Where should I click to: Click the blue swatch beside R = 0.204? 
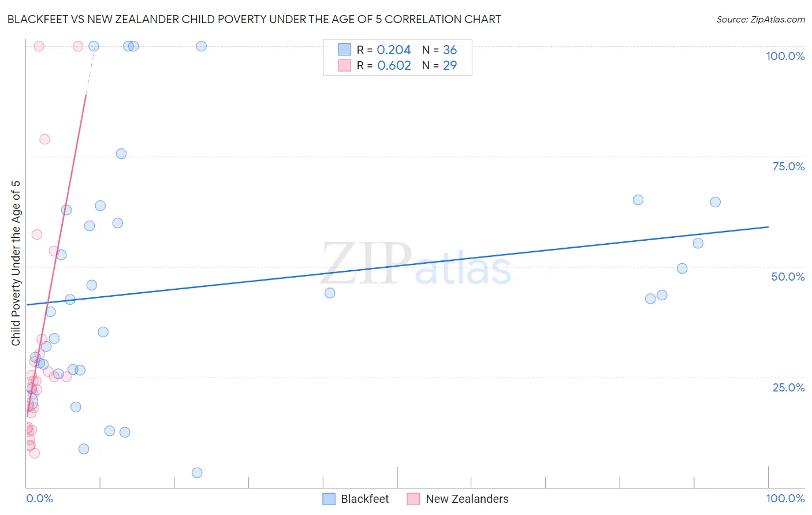pyautogui.click(x=345, y=50)
